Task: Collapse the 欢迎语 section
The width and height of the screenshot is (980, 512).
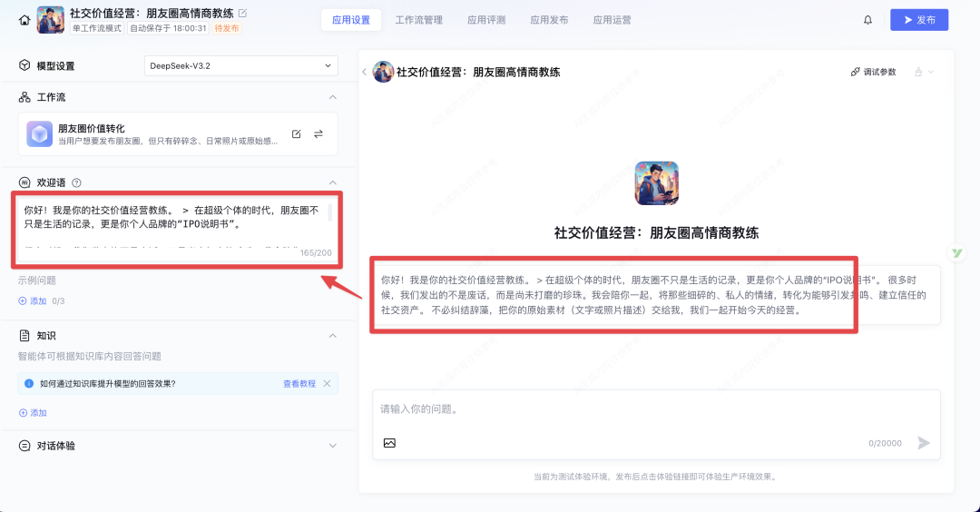Action: [332, 182]
